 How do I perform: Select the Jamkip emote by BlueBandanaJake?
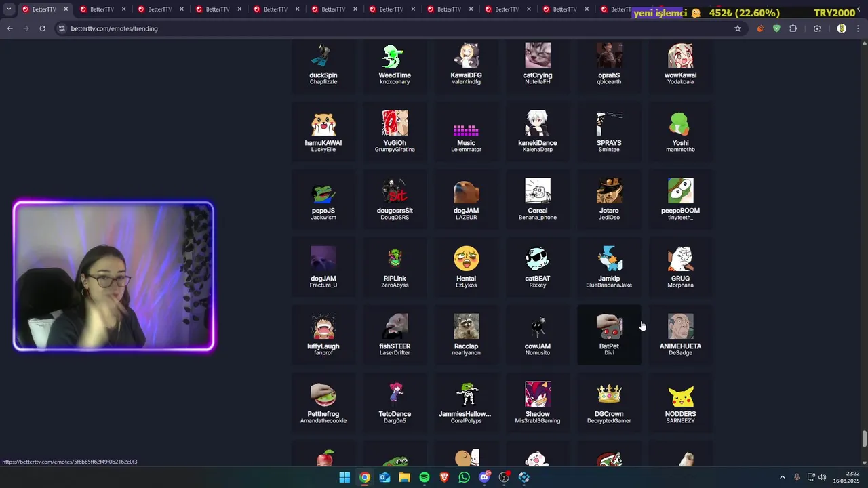tap(609, 268)
